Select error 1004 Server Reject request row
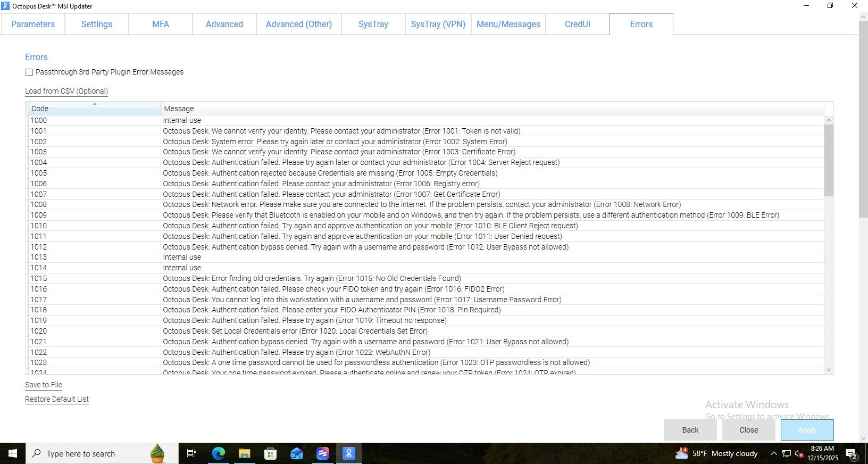868x464 pixels. (426, 162)
